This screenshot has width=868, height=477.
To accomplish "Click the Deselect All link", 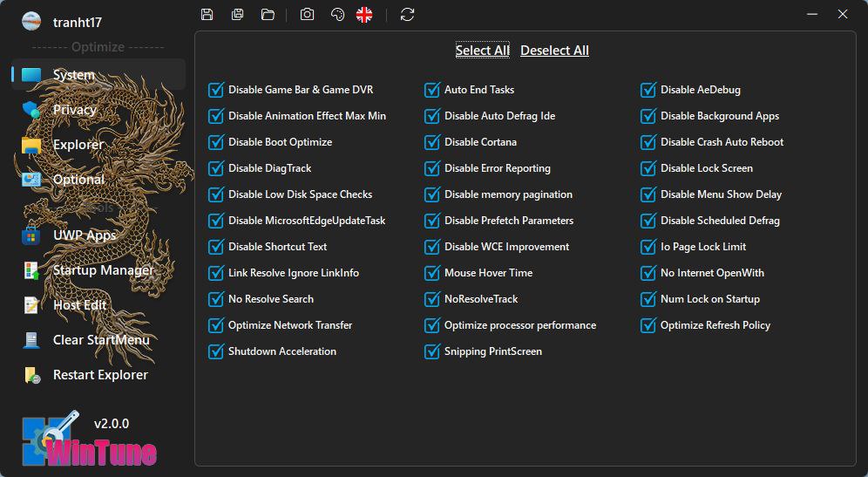I will (554, 51).
